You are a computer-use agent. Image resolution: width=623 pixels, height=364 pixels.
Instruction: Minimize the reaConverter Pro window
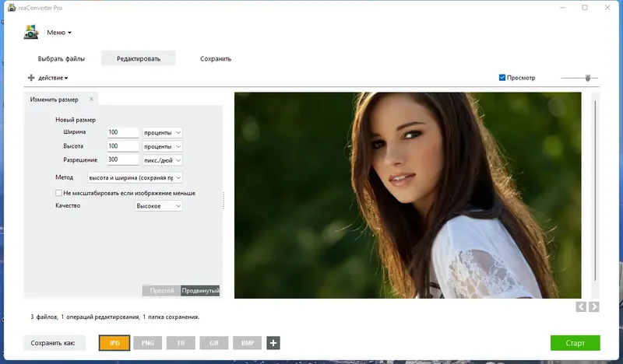pyautogui.click(x=562, y=8)
